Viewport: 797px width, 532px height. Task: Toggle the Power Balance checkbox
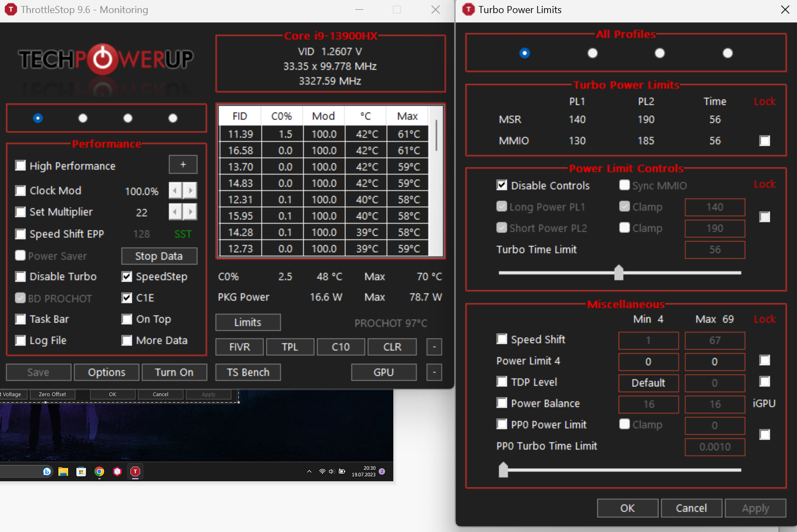502,403
